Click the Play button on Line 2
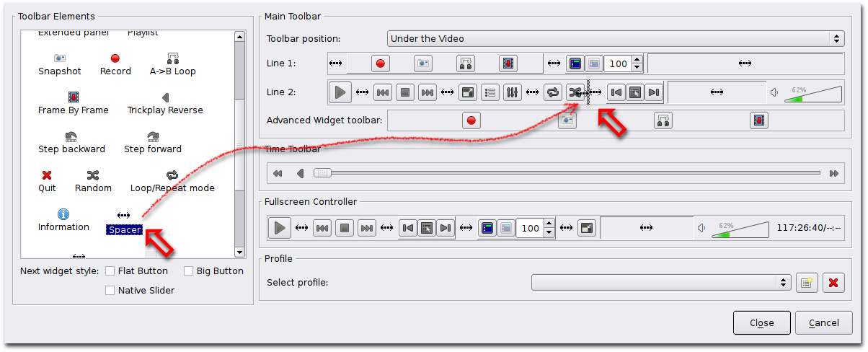868x352 pixels. [340, 92]
